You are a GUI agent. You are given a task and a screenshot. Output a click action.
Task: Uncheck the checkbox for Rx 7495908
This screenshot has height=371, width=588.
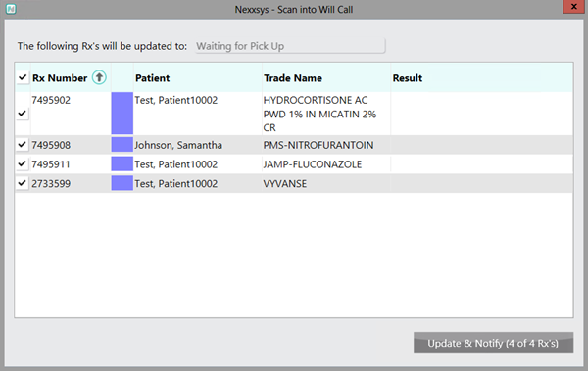click(x=23, y=144)
